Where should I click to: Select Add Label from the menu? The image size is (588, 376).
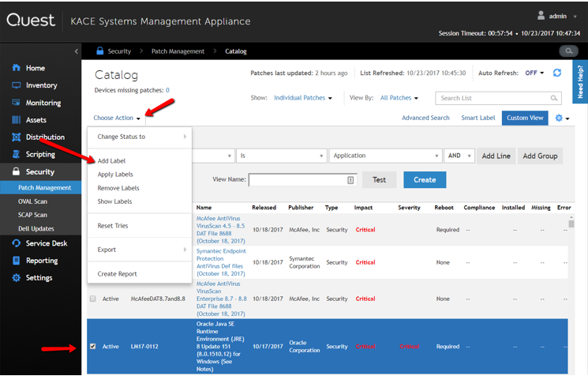click(111, 161)
